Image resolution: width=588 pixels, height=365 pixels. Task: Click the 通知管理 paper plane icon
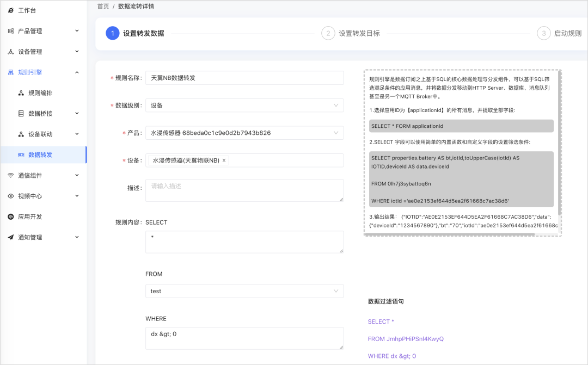click(x=11, y=237)
